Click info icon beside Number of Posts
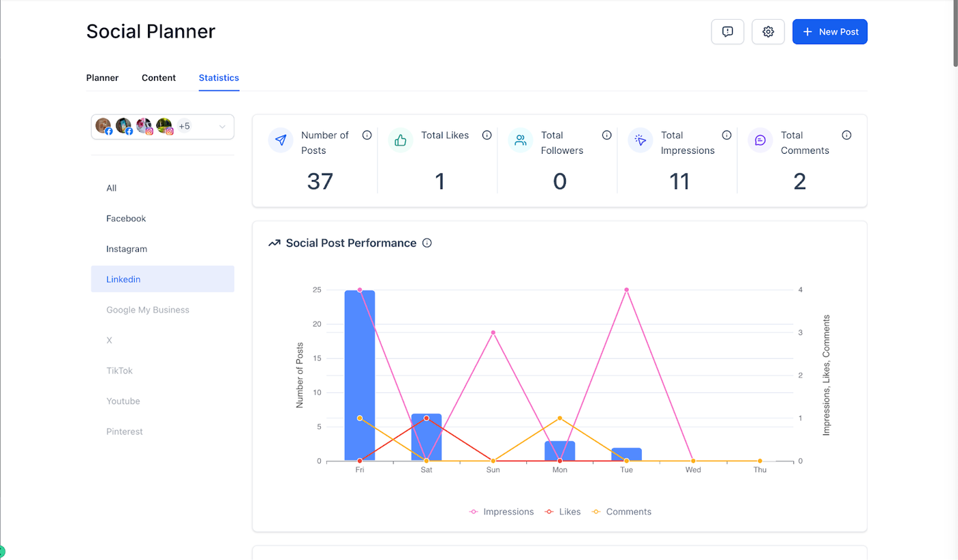Image resolution: width=958 pixels, height=560 pixels. (x=367, y=135)
